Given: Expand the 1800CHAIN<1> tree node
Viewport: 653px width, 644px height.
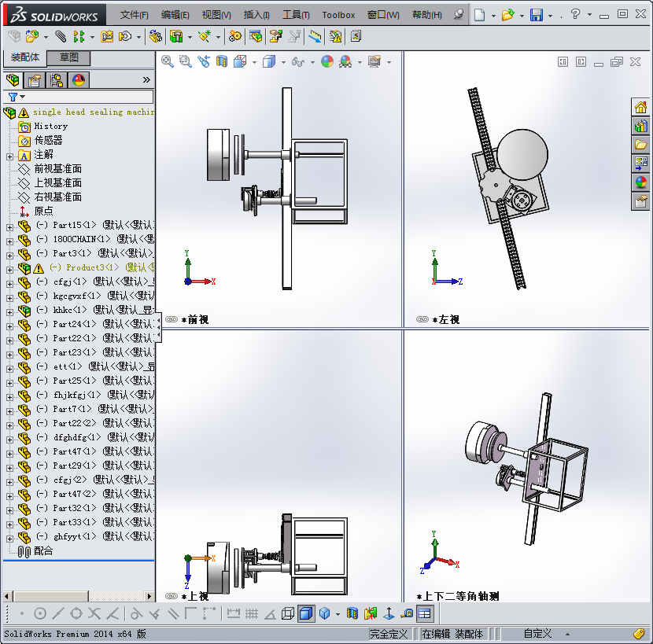Looking at the screenshot, I should point(9,241).
